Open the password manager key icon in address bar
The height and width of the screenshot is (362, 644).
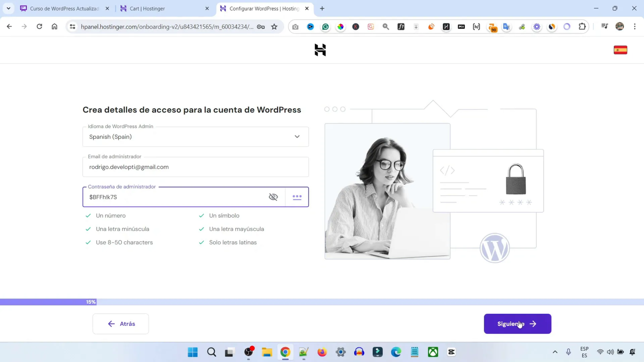pos(261,27)
